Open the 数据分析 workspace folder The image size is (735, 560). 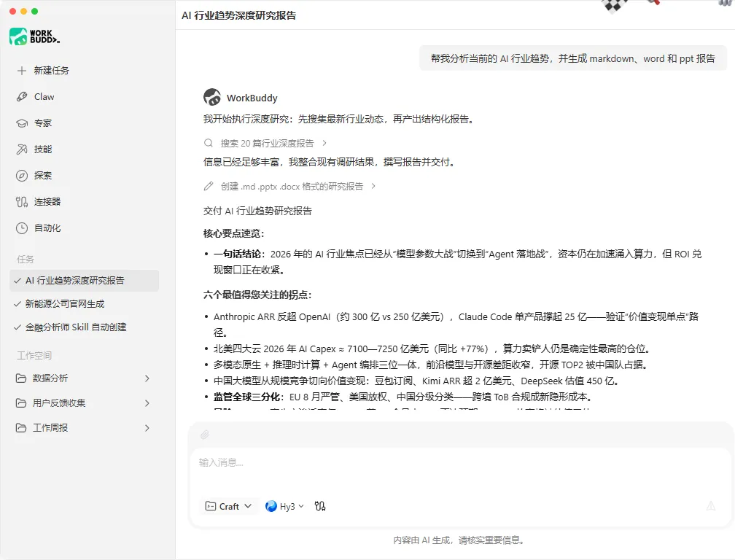tap(85, 378)
